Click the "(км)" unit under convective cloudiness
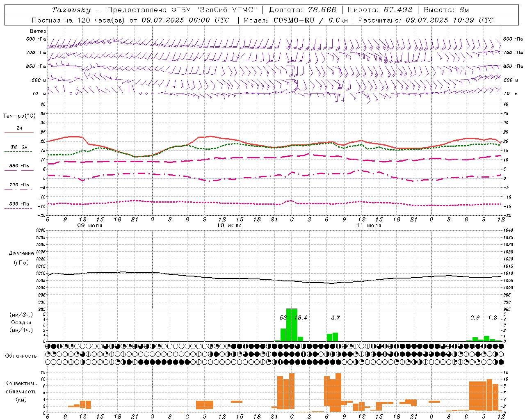 [x=21, y=399]
